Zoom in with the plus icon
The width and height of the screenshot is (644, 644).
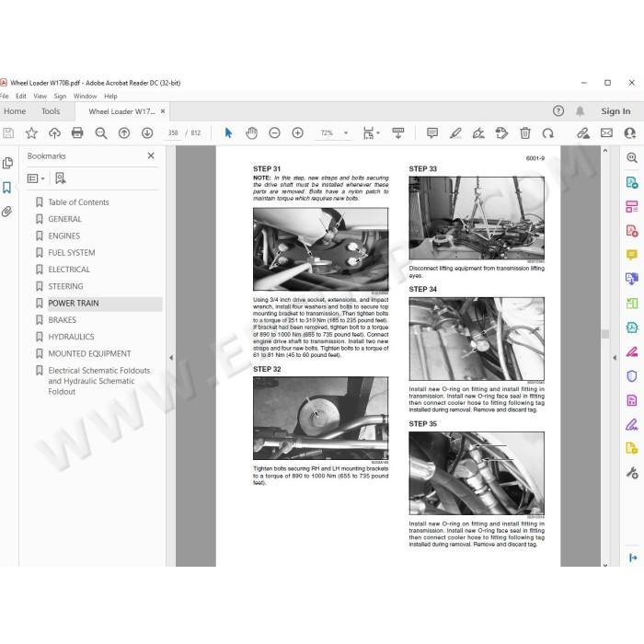click(298, 133)
